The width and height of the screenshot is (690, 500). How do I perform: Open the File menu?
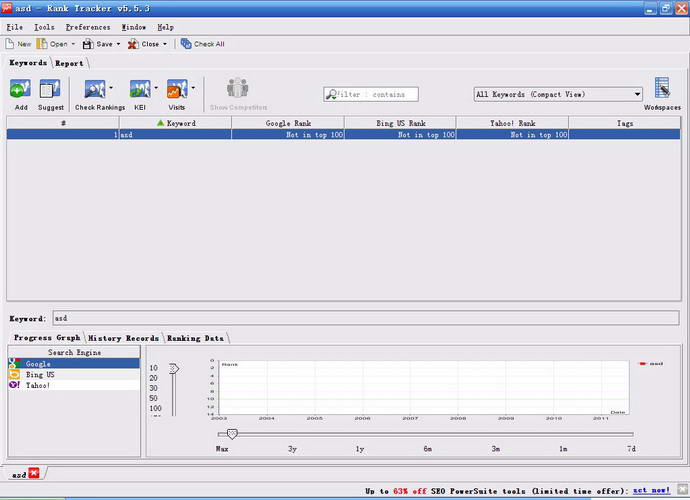(x=15, y=27)
